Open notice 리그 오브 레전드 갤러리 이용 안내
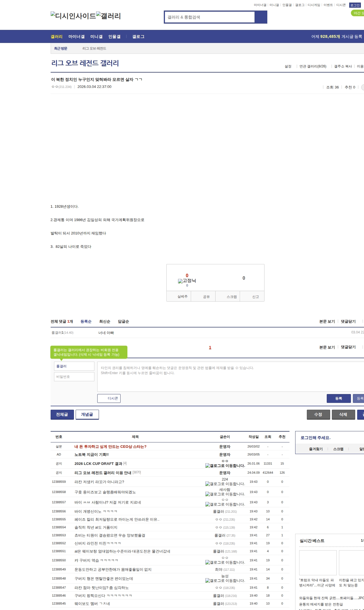 point(103,473)
